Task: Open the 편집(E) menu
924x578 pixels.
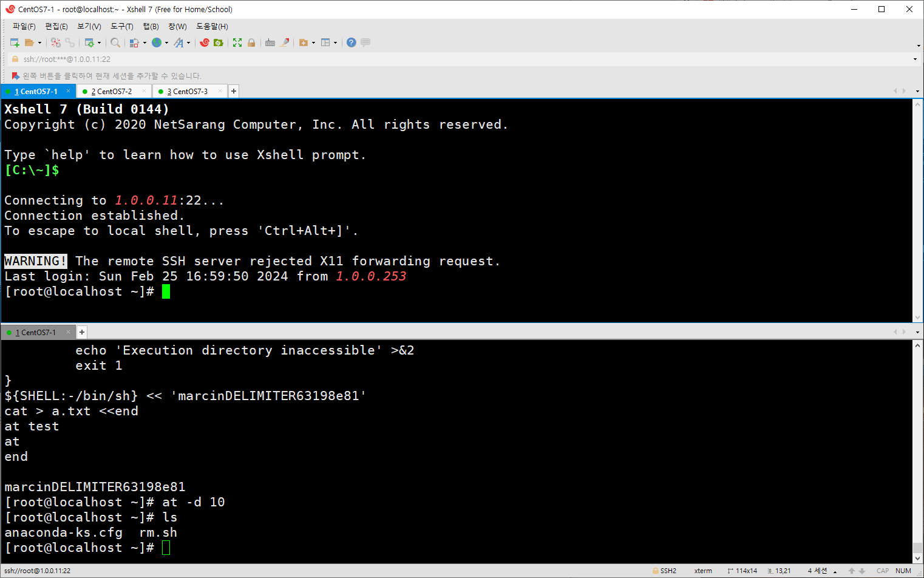Action: (56, 26)
